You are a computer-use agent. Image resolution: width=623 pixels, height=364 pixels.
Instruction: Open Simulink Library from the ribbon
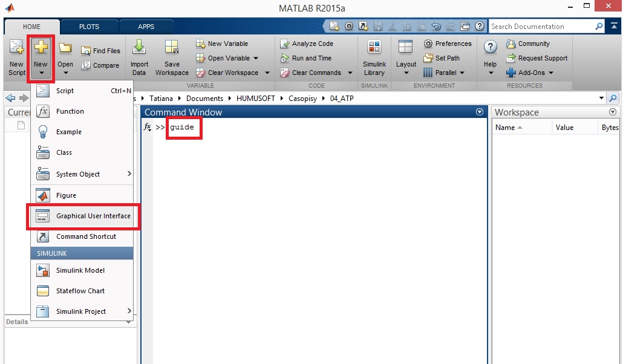tap(374, 57)
